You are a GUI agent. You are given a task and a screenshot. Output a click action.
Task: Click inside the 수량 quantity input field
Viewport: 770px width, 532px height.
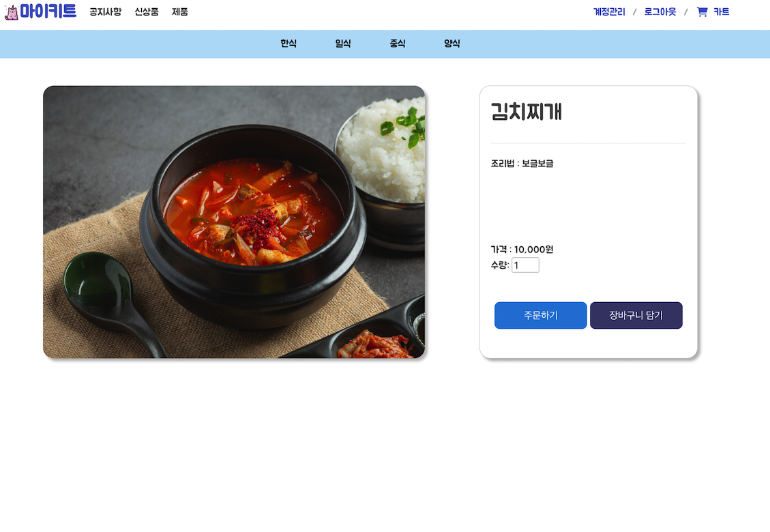coord(524,265)
